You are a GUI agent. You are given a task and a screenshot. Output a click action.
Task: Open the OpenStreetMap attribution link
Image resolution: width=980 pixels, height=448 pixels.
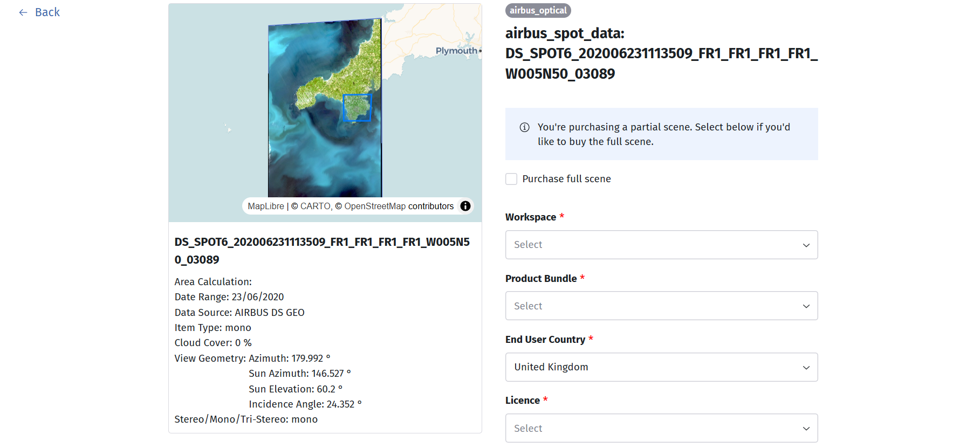coord(375,206)
